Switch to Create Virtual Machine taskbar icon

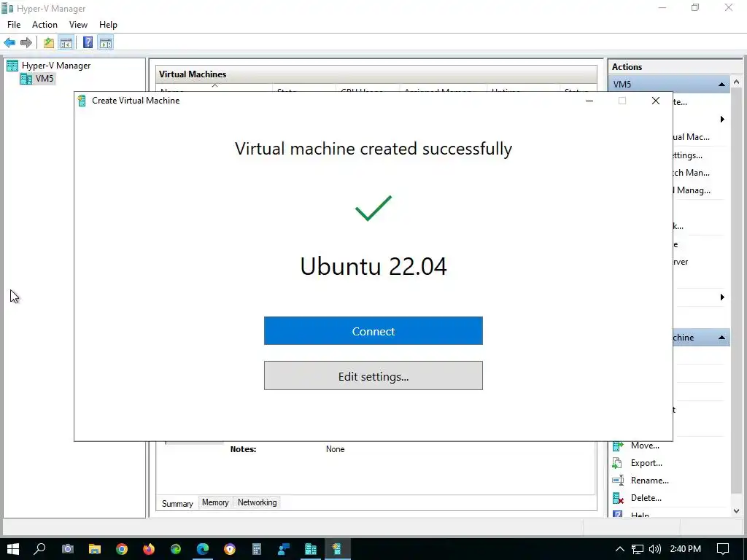tap(337, 549)
